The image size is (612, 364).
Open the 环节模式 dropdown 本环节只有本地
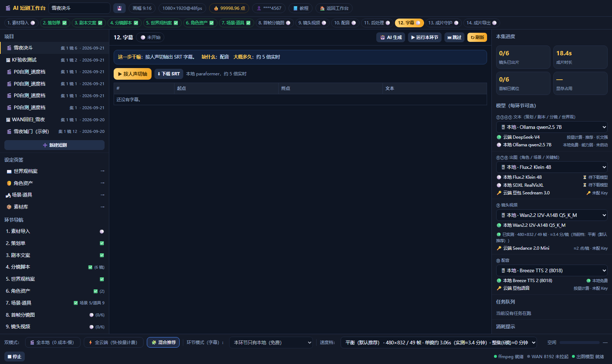[271, 343]
